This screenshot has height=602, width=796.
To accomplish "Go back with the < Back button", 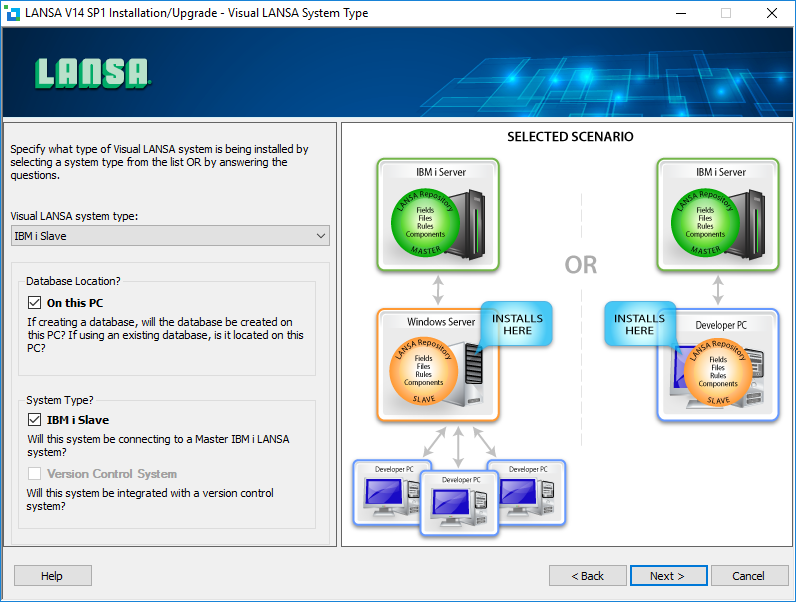I will 587,576.
